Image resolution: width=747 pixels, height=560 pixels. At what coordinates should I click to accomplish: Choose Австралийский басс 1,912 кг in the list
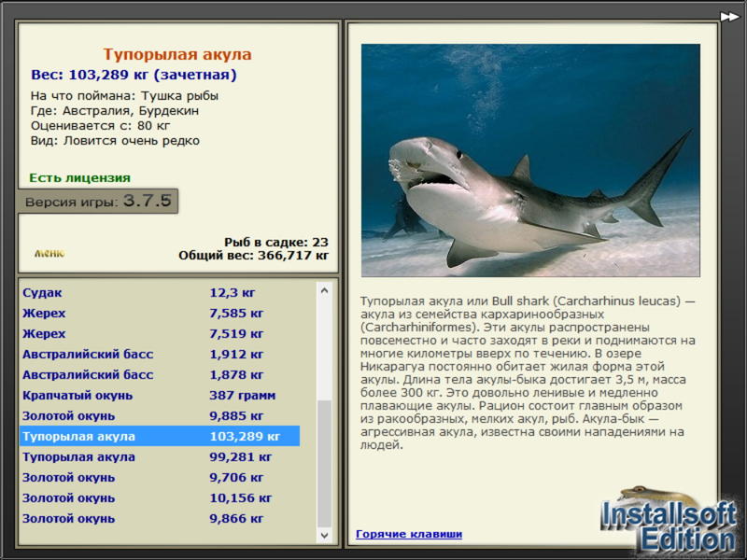(x=160, y=354)
